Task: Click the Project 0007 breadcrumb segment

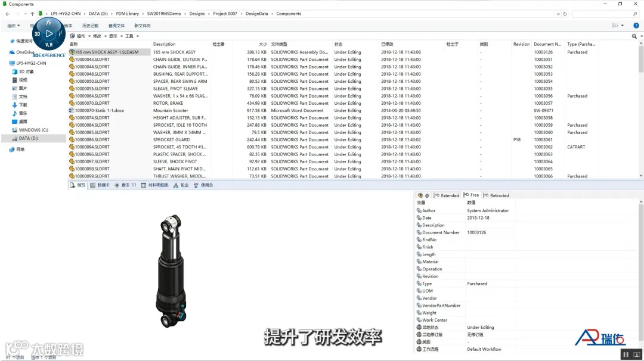Action: (x=225, y=14)
